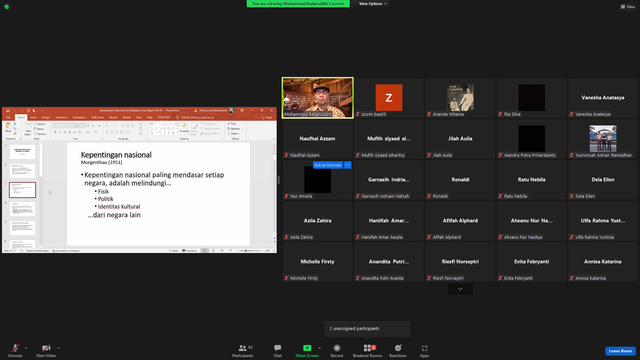Unmute the microphone in Zoom toolbar

click(x=15, y=350)
